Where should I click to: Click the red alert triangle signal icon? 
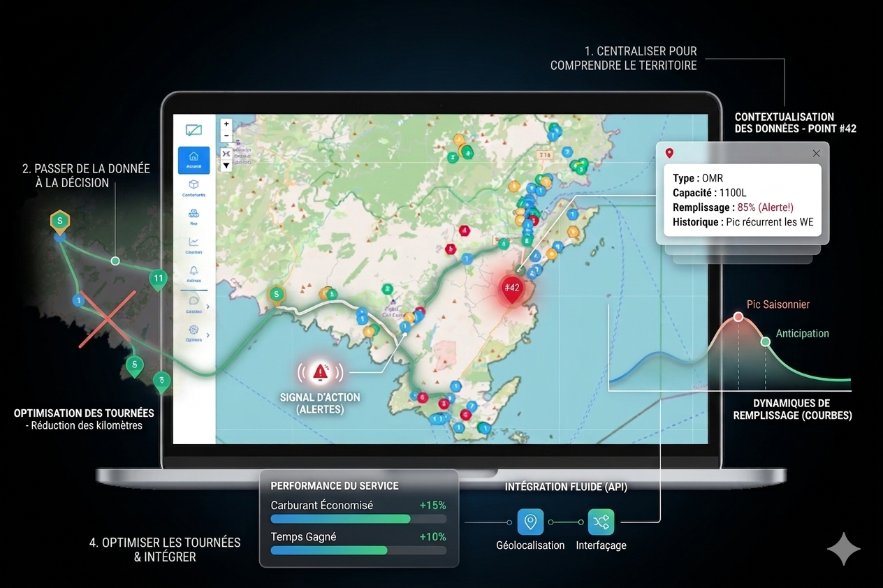[321, 372]
